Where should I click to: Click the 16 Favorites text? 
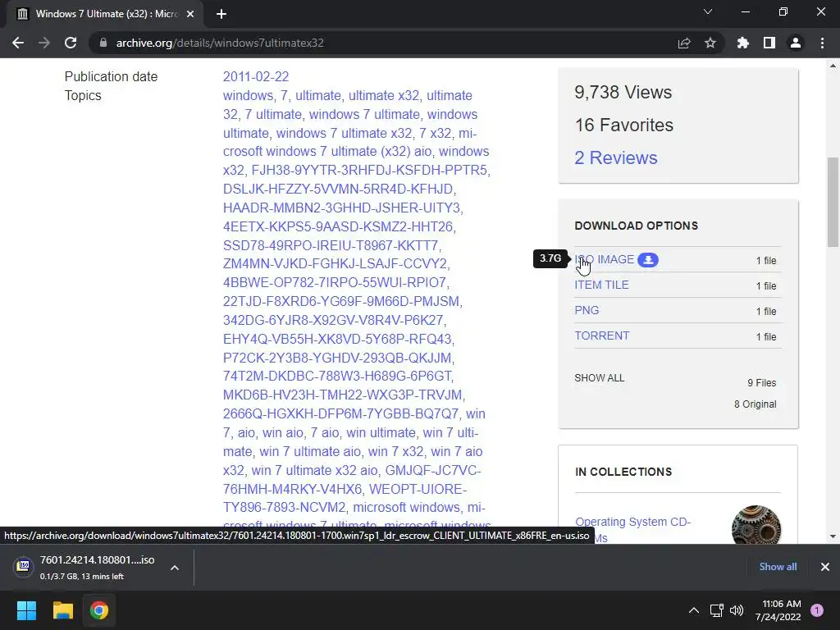pos(624,125)
